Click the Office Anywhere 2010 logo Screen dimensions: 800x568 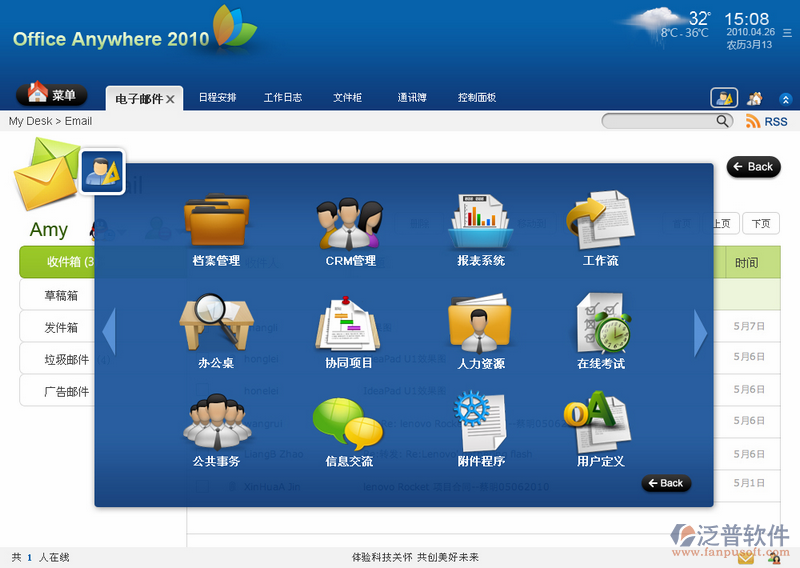coord(135,31)
